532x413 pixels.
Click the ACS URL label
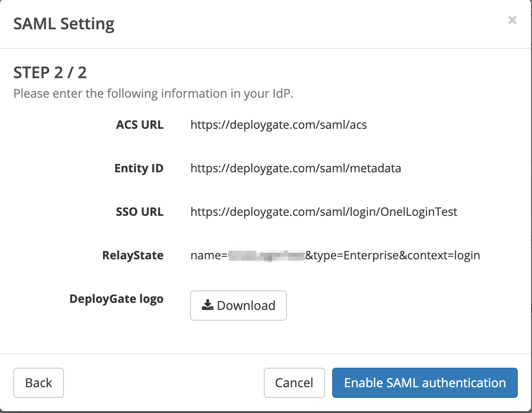click(x=139, y=125)
